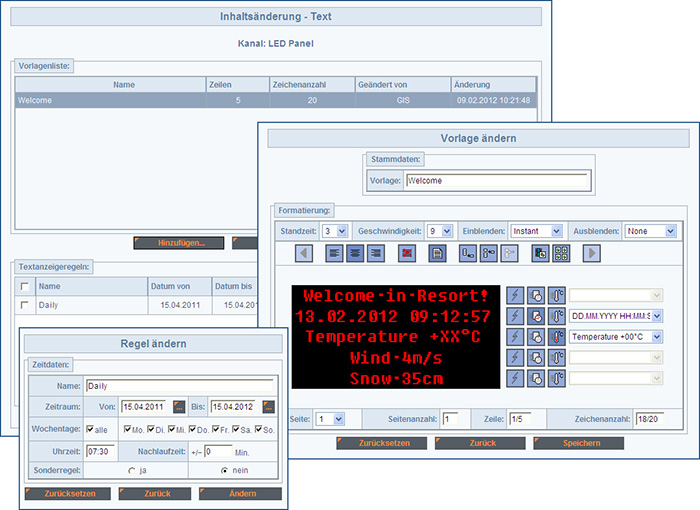Select Sonderregel 'nein' radio button
This screenshot has height=510, width=700.
tap(225, 471)
